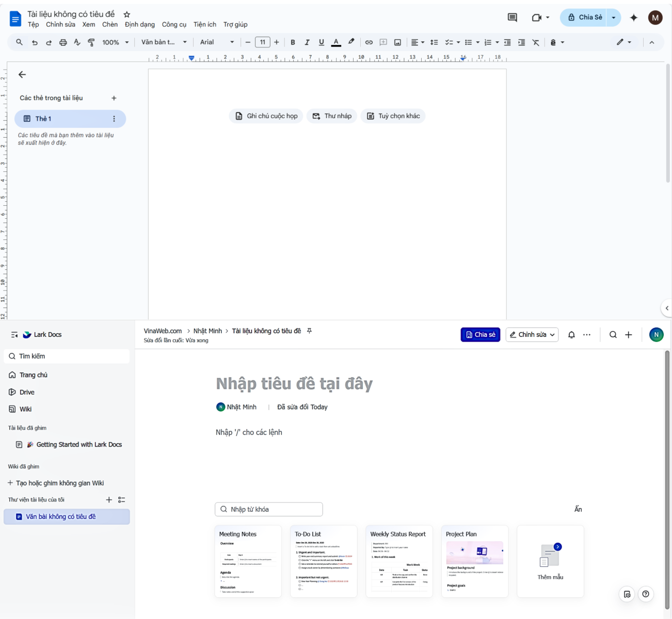Image resolution: width=672 pixels, height=619 pixels.
Task: Toggle underline formatting
Action: coord(321,42)
